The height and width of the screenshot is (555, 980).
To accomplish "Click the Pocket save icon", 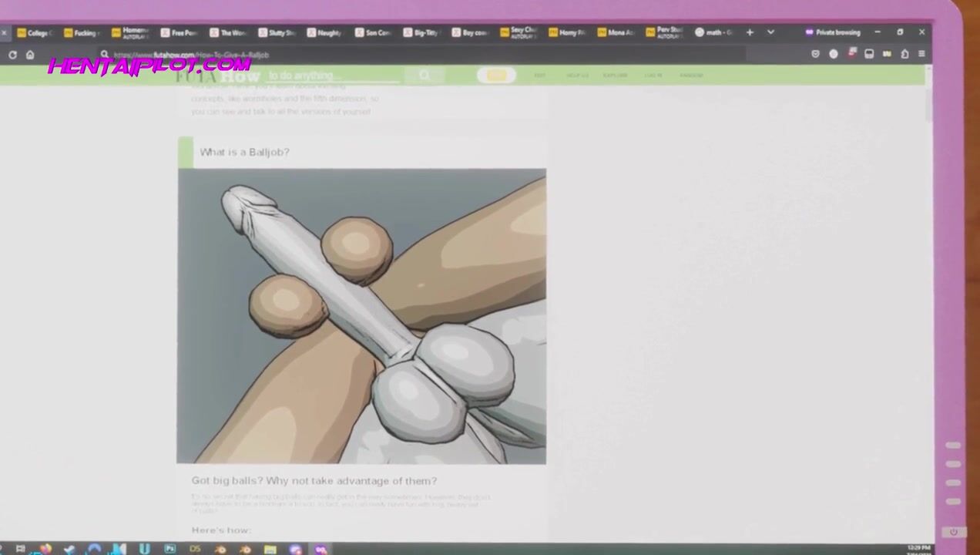I will click(815, 54).
